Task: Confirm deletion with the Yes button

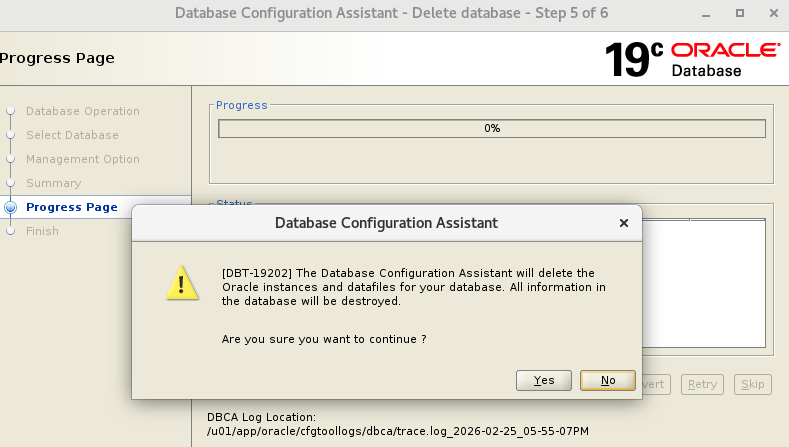Action: click(x=543, y=381)
